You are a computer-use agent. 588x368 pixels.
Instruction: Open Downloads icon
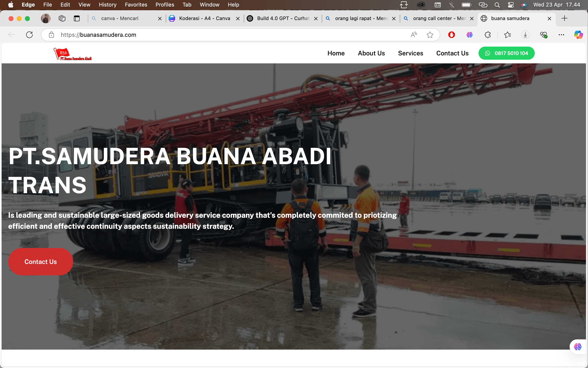(x=525, y=35)
